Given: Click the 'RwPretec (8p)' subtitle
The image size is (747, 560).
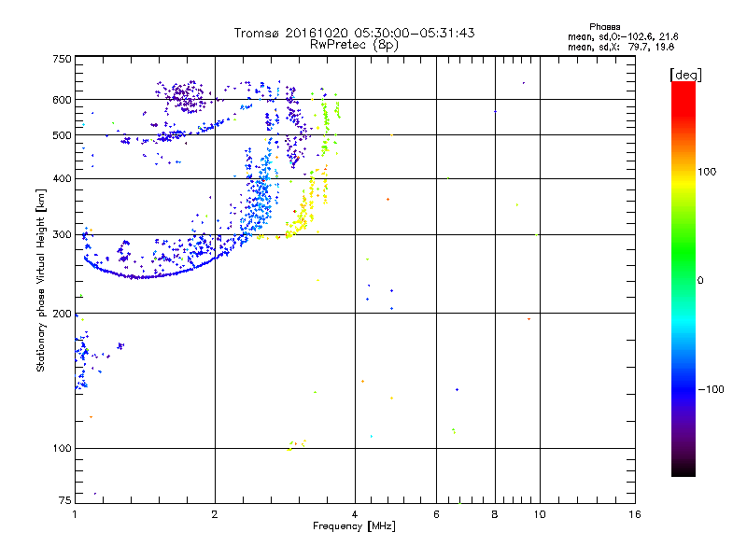Looking at the screenshot, I should pyautogui.click(x=354, y=45).
